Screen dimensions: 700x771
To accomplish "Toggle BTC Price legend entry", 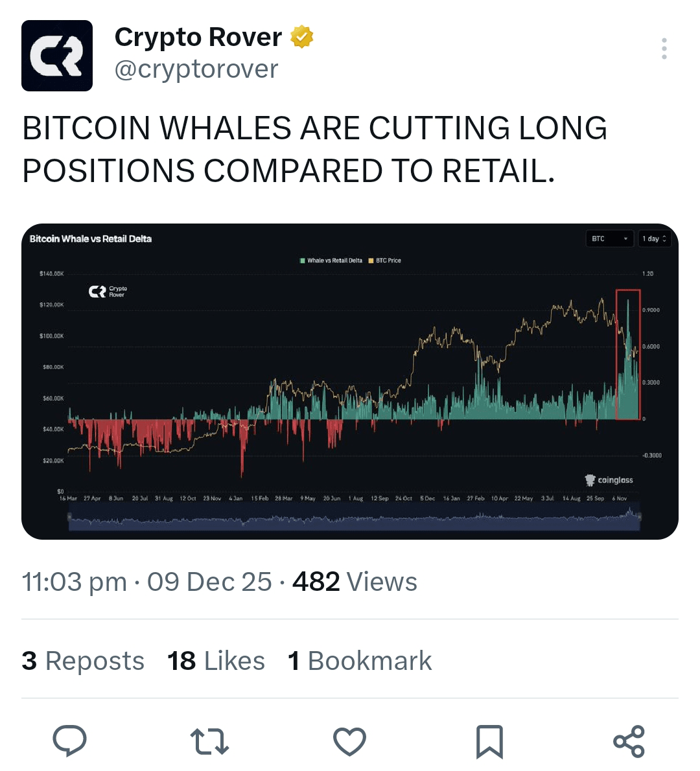I will click(x=385, y=260).
